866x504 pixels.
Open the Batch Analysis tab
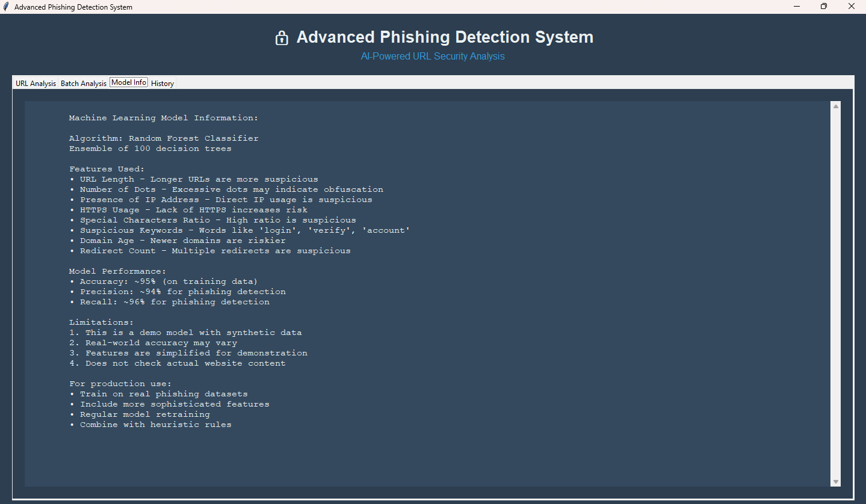(83, 83)
